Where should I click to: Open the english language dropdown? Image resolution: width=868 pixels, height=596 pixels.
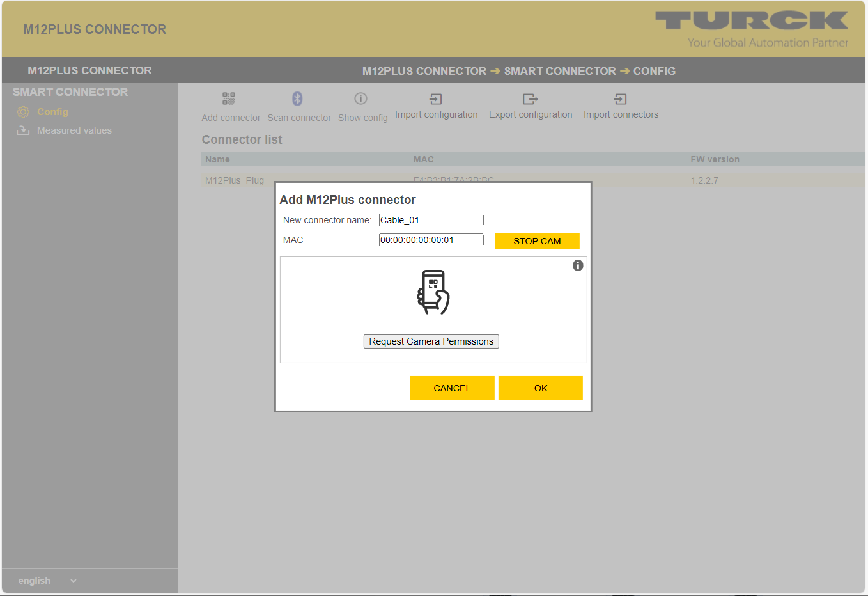[47, 581]
